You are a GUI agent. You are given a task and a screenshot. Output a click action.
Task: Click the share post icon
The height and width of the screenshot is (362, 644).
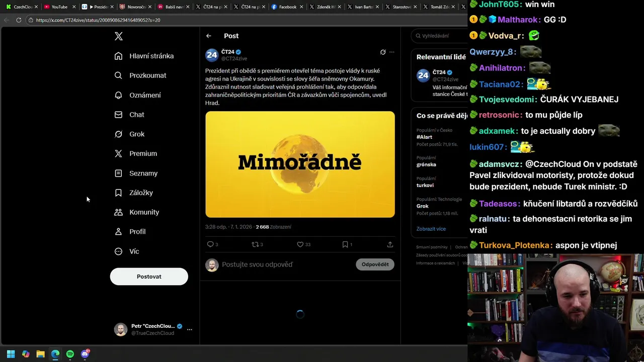390,244
